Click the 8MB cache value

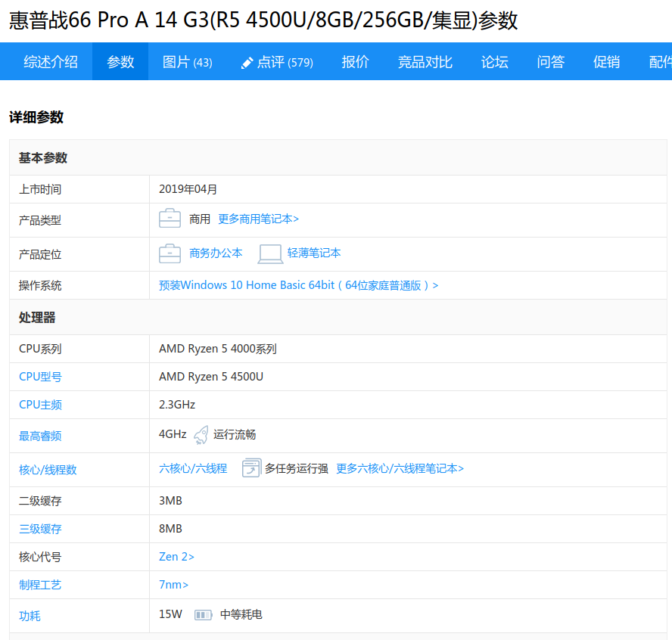point(170,528)
